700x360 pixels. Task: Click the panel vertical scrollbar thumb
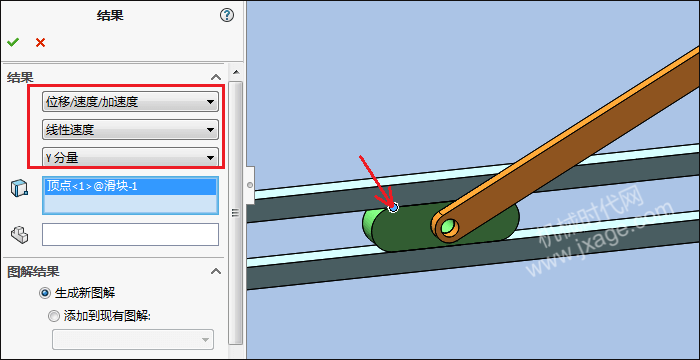236,213
